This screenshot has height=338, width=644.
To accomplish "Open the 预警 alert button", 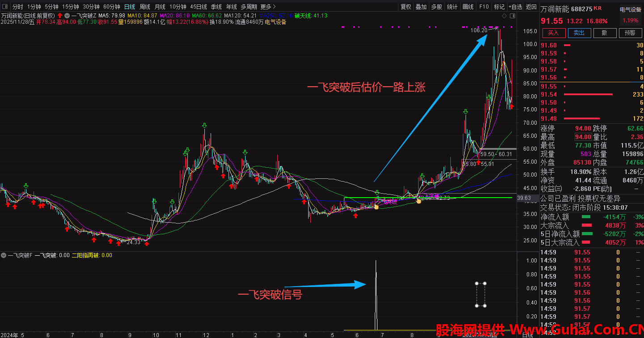I will pos(630,33).
